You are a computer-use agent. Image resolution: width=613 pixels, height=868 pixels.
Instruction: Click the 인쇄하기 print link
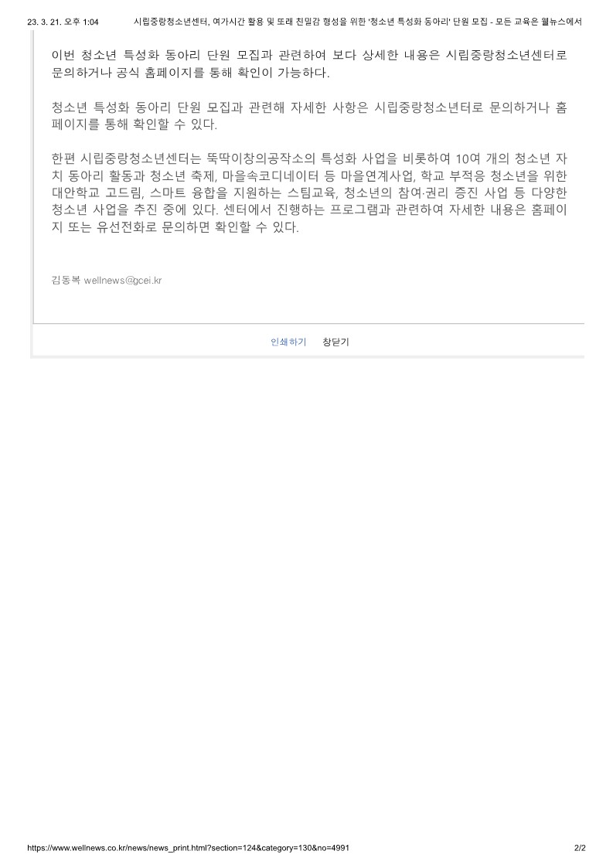pos(288,342)
